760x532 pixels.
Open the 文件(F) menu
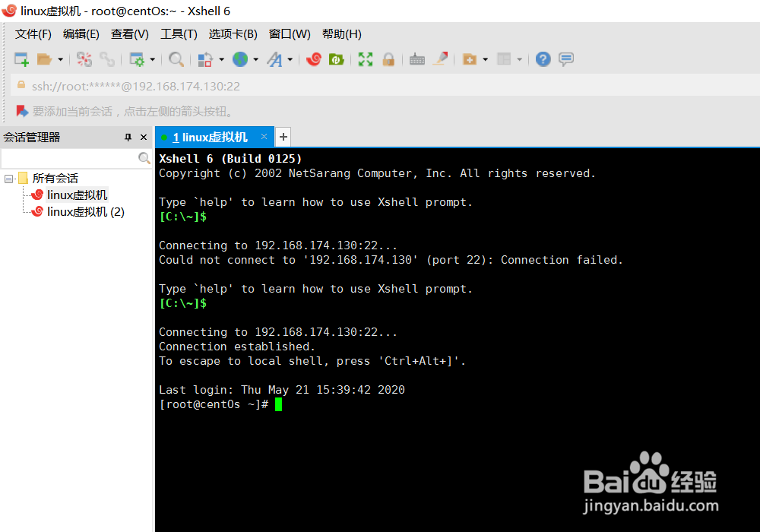pyautogui.click(x=32, y=33)
